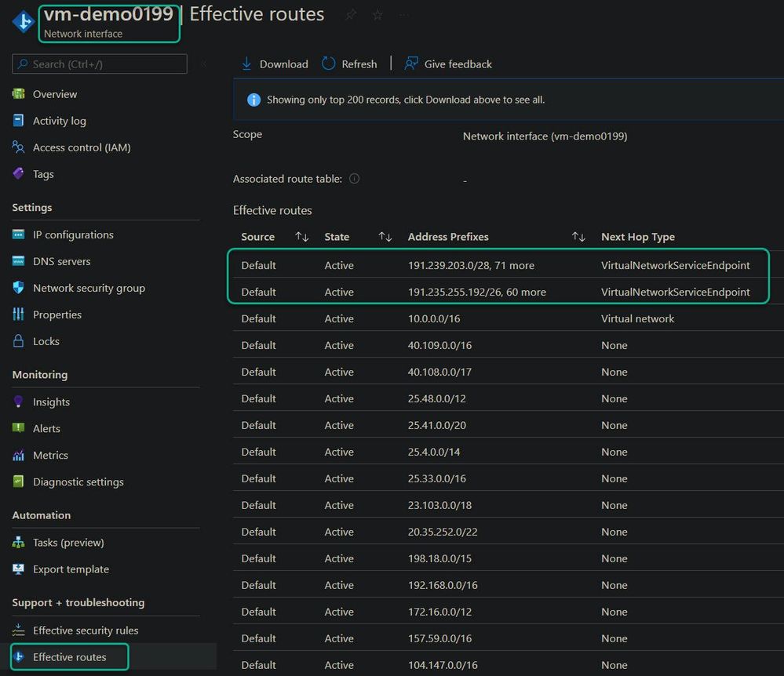This screenshot has width=784, height=676.
Task: Click the Give feedback icon
Action: click(411, 64)
